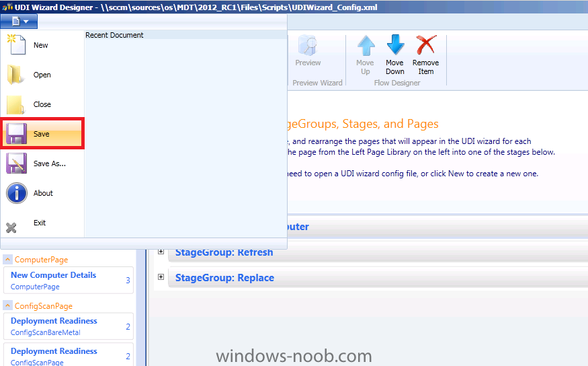The width and height of the screenshot is (588, 366).
Task: Expand the StageGroup: Refresh plus box
Action: pos(161,252)
